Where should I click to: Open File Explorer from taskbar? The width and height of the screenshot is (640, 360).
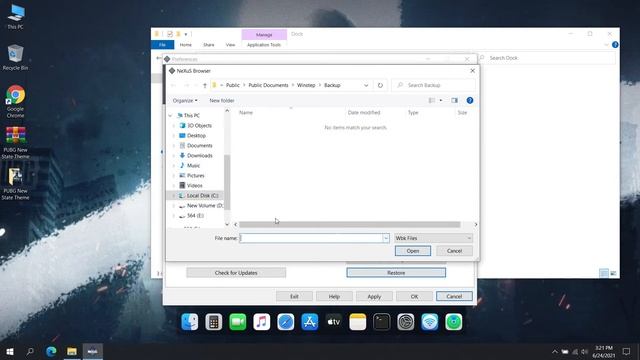click(x=72, y=351)
